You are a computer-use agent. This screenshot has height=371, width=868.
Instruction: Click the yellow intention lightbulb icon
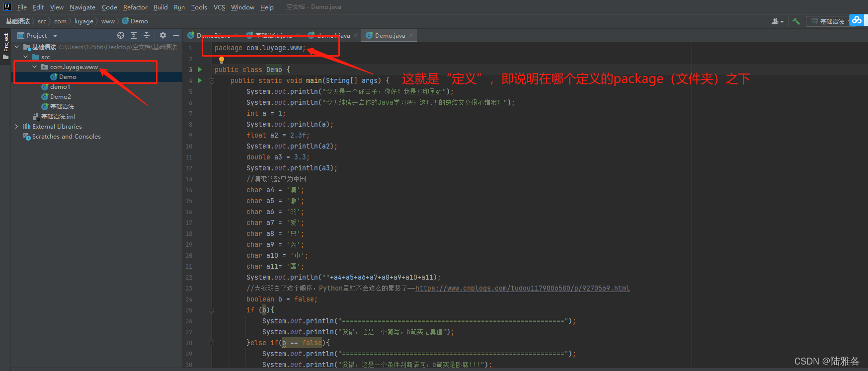[222, 60]
